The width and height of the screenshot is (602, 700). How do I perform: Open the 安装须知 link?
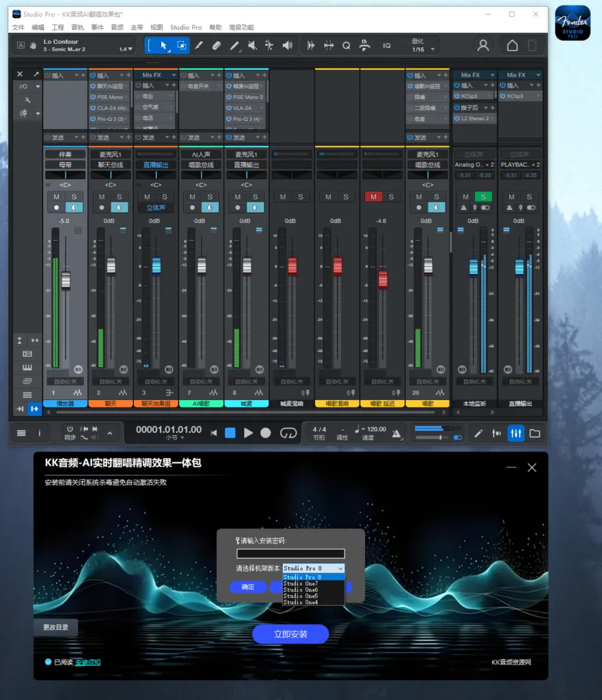click(88, 662)
